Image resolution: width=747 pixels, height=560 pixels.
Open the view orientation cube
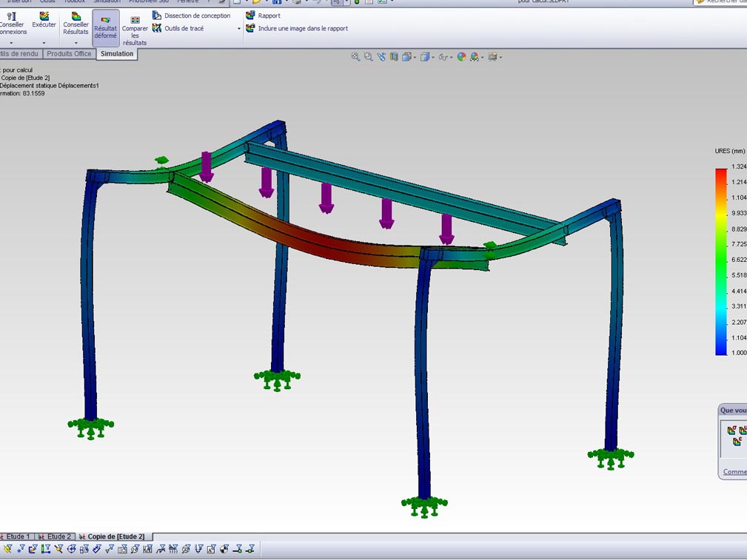(406, 57)
